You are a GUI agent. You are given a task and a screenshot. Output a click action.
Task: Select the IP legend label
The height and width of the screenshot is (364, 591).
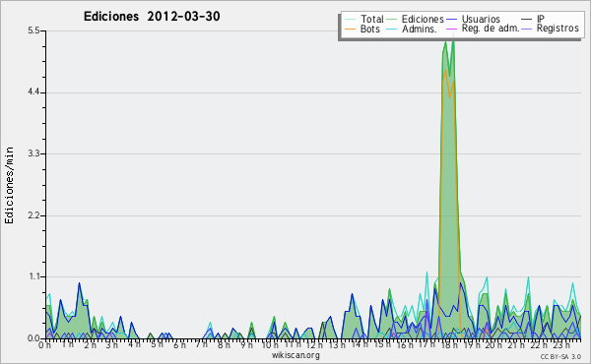pyautogui.click(x=541, y=19)
